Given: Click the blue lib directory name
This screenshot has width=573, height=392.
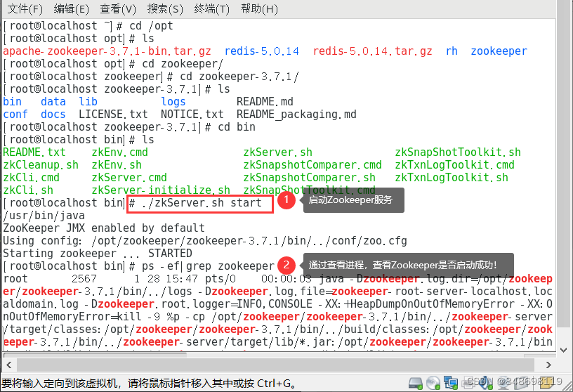Looking at the screenshot, I should [88, 102].
